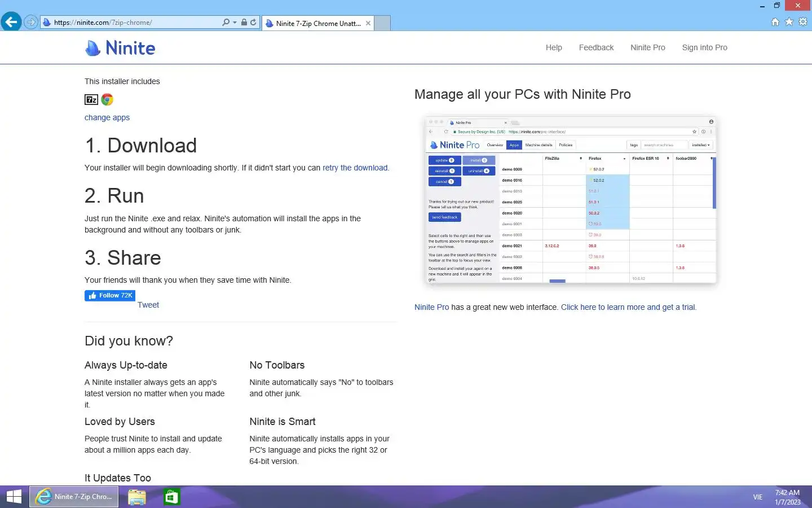
Task: Click the change apps link
Action: tap(107, 117)
